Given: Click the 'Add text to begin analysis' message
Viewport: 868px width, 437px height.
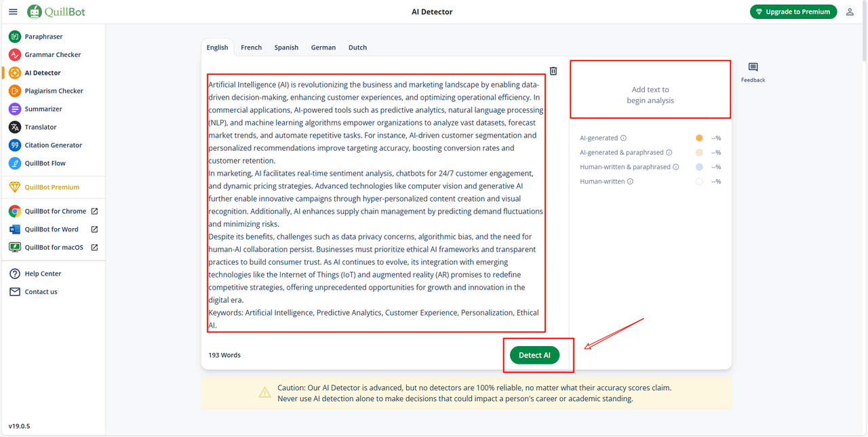Looking at the screenshot, I should [x=650, y=95].
